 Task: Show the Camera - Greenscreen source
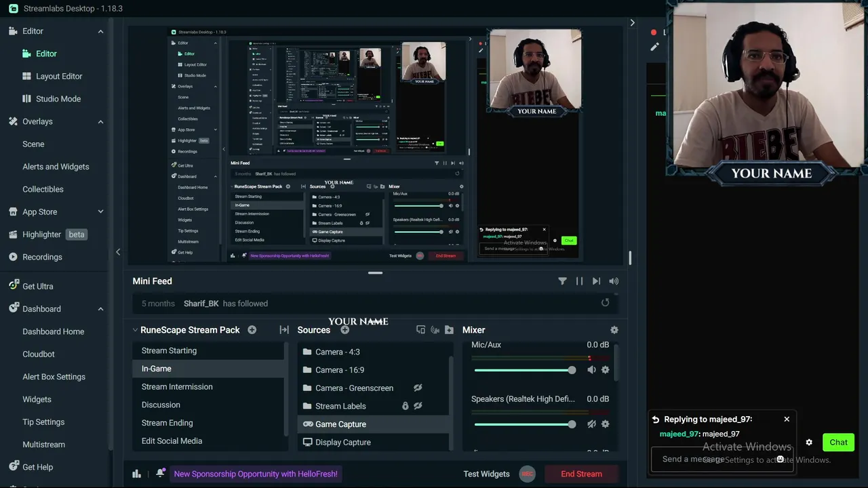click(x=418, y=388)
